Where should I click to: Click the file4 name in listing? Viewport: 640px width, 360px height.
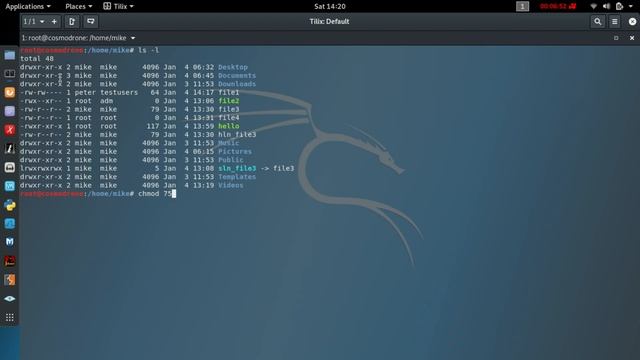point(229,118)
